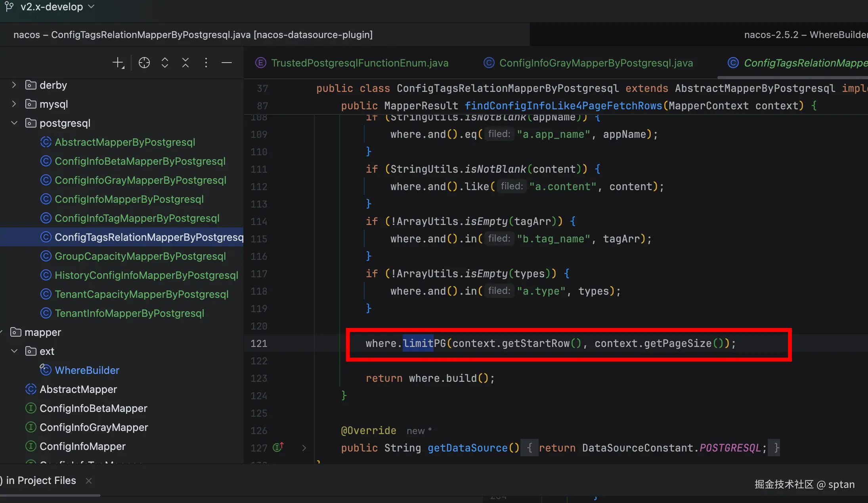
Task: Click the nacos-2.5.2 WhereBuilder window title
Action: pos(805,35)
